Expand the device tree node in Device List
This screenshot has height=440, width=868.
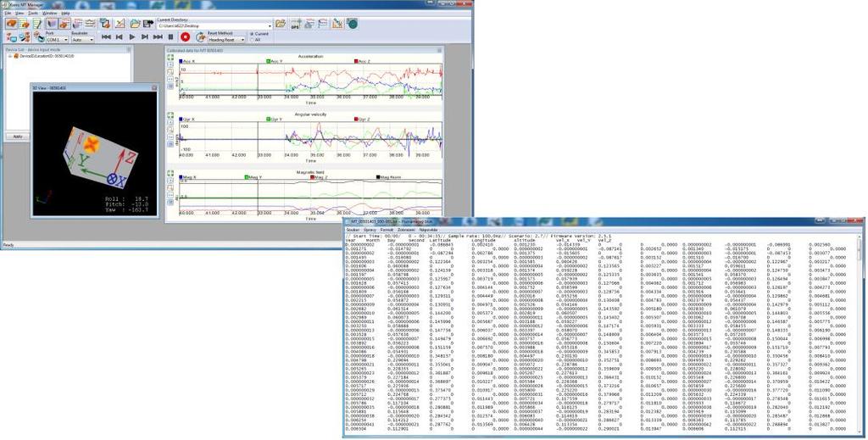(x=11, y=56)
